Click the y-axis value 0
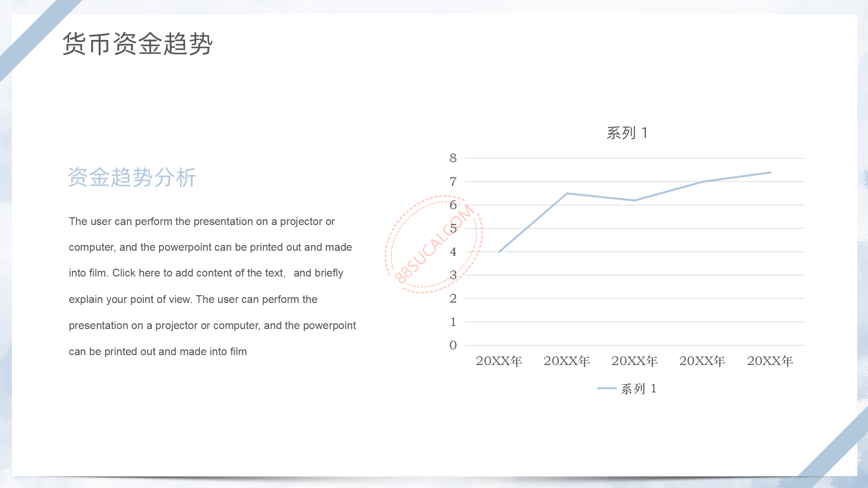 click(453, 345)
